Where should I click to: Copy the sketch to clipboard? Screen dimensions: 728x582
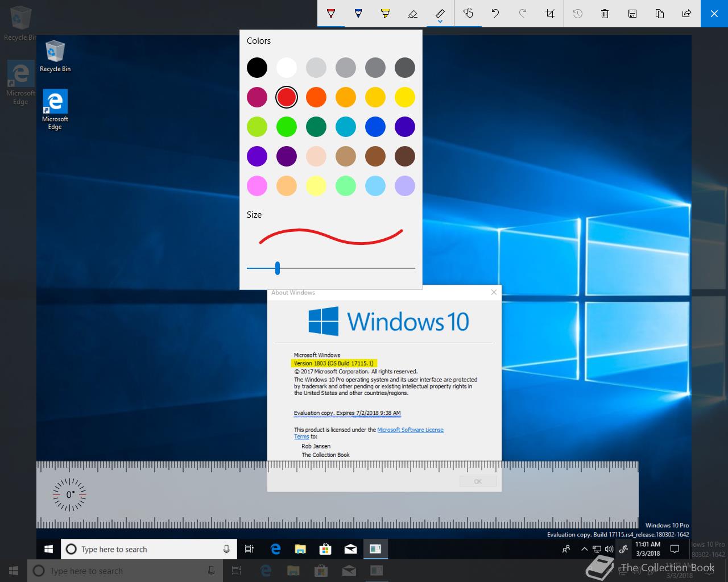pyautogui.click(x=660, y=13)
